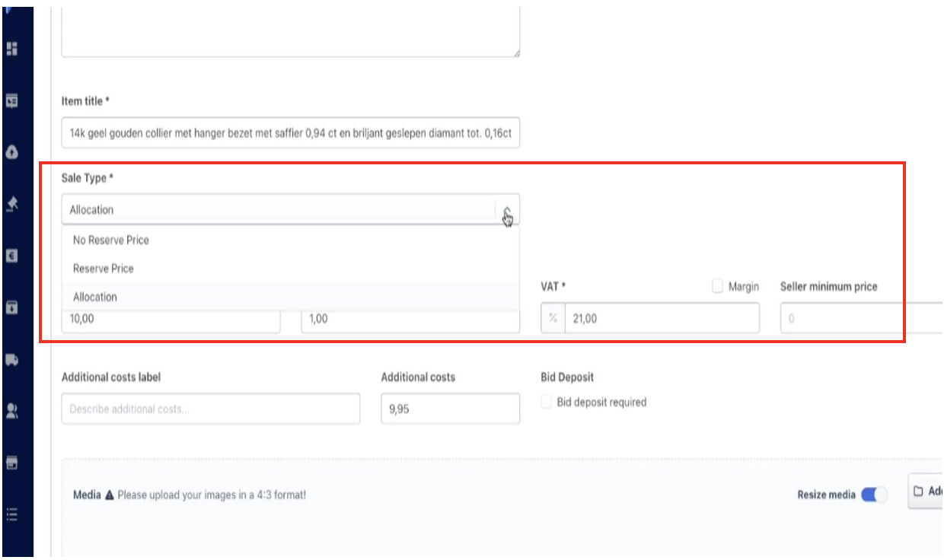The image size is (944, 560).
Task: Open the dashboard grid icon in sidebar
Action: (x=11, y=49)
